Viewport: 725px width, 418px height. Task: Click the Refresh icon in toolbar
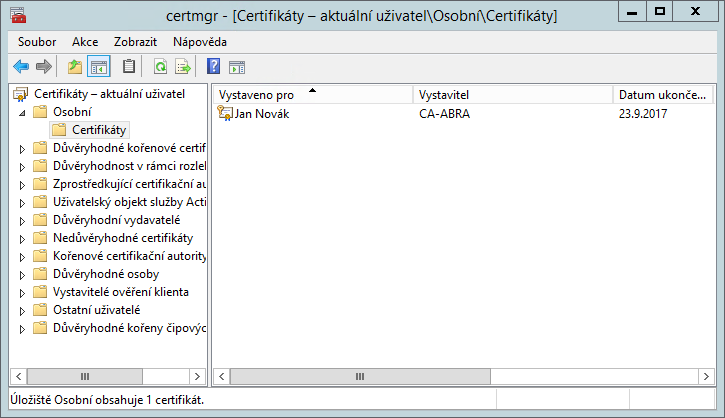[x=160, y=67]
